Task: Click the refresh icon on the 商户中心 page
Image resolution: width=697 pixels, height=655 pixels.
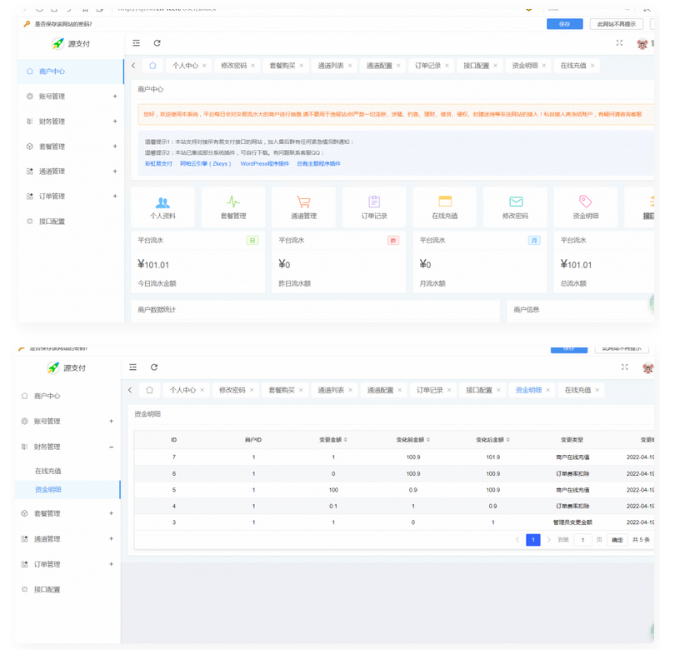Action: pyautogui.click(x=157, y=43)
